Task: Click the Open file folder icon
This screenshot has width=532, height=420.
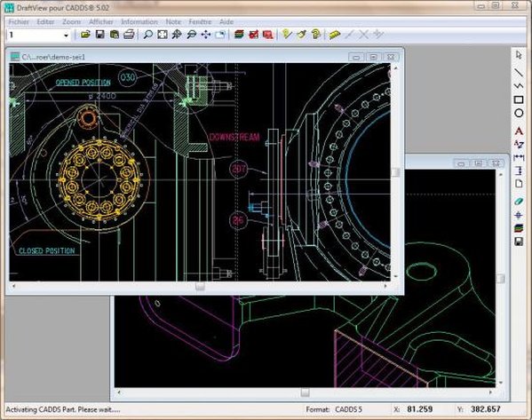Action: coord(85,35)
